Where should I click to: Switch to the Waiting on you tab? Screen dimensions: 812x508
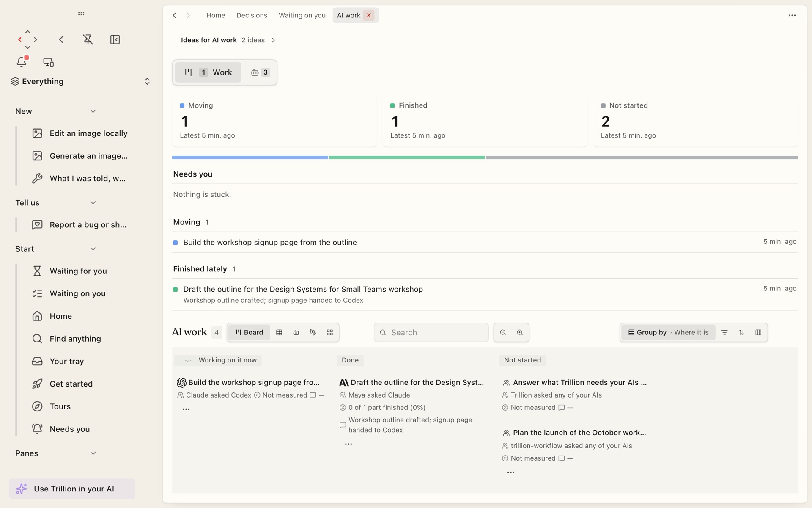pos(302,15)
